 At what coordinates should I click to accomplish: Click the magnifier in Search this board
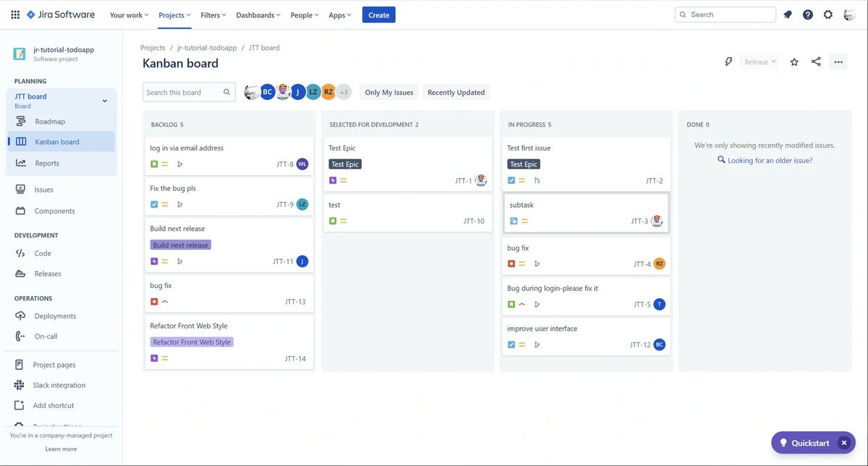226,92
